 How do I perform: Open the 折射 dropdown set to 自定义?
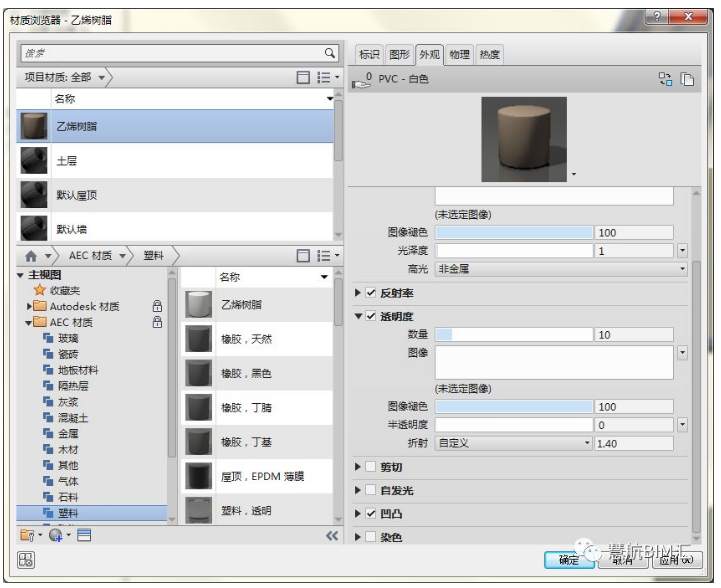click(x=514, y=443)
